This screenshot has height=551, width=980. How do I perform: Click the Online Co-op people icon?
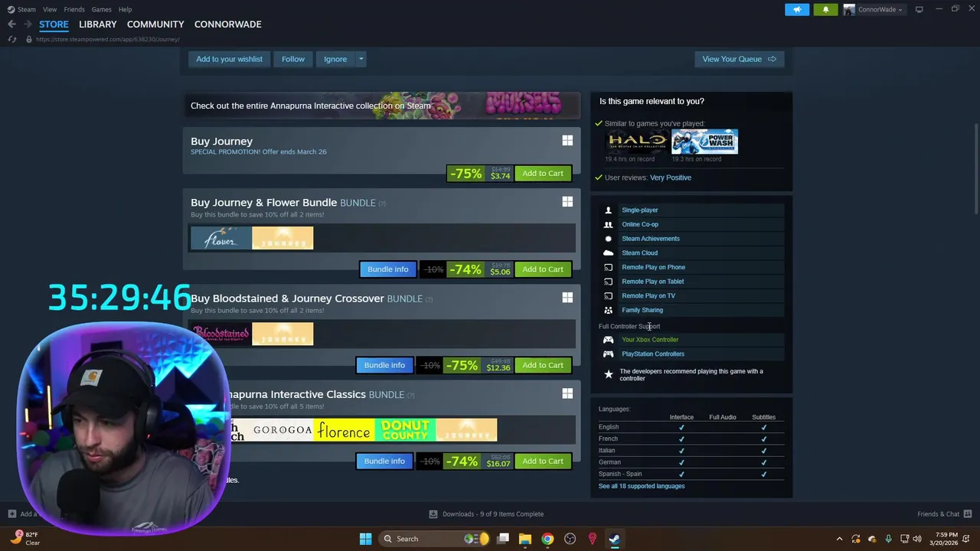(608, 224)
